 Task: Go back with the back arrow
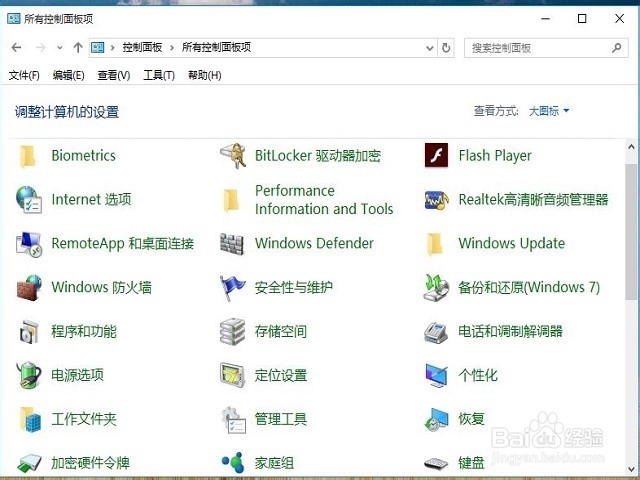pos(16,48)
